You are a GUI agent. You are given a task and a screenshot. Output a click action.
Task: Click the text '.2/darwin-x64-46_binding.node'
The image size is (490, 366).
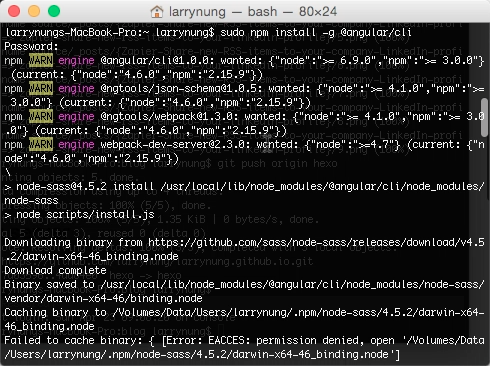92,256
